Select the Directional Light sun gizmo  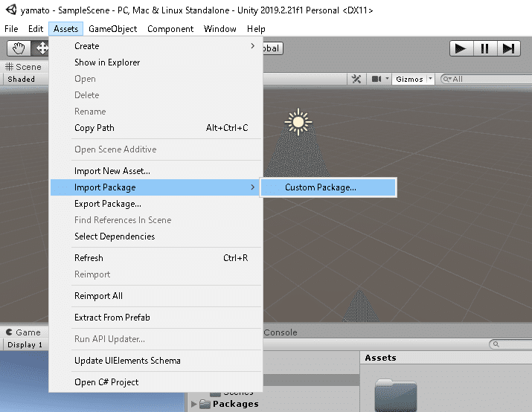tap(298, 122)
